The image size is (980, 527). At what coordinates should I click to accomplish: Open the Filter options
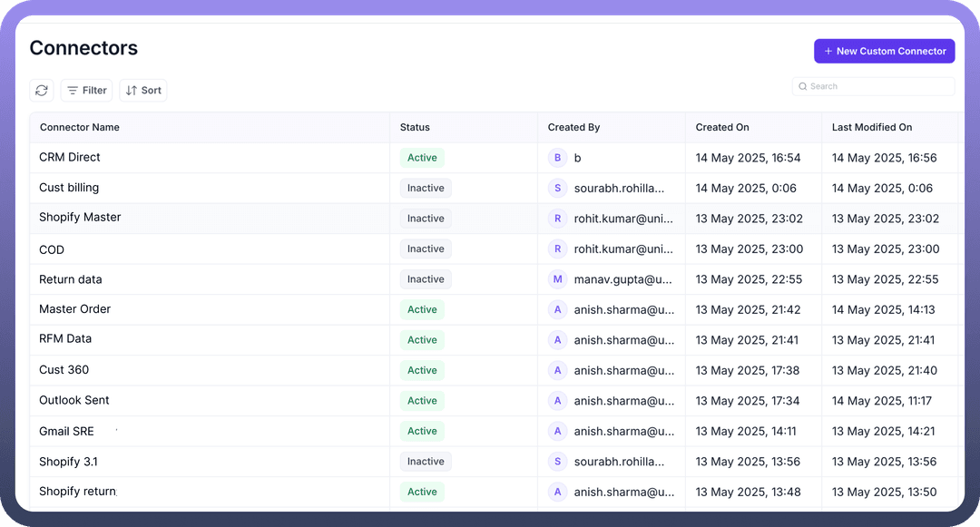(86, 91)
